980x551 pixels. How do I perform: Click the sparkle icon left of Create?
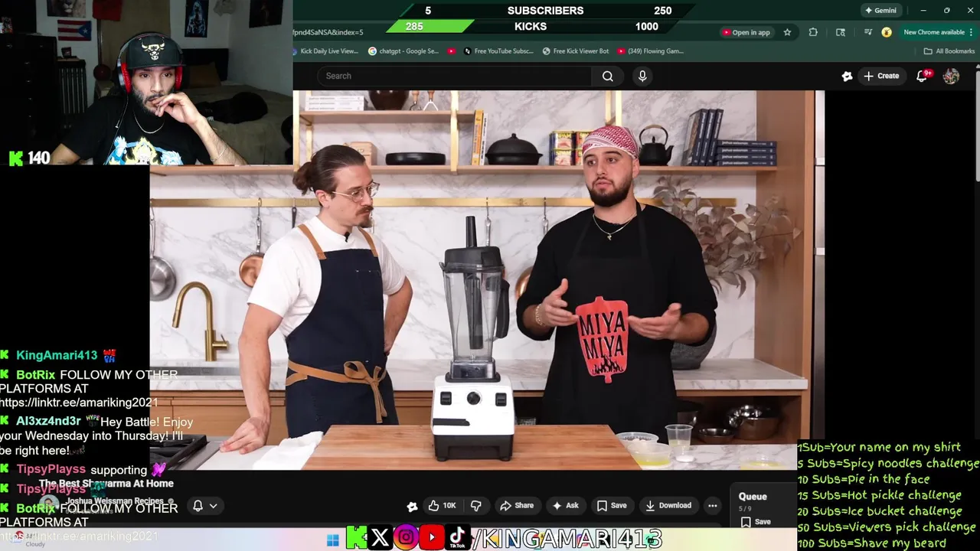(847, 76)
